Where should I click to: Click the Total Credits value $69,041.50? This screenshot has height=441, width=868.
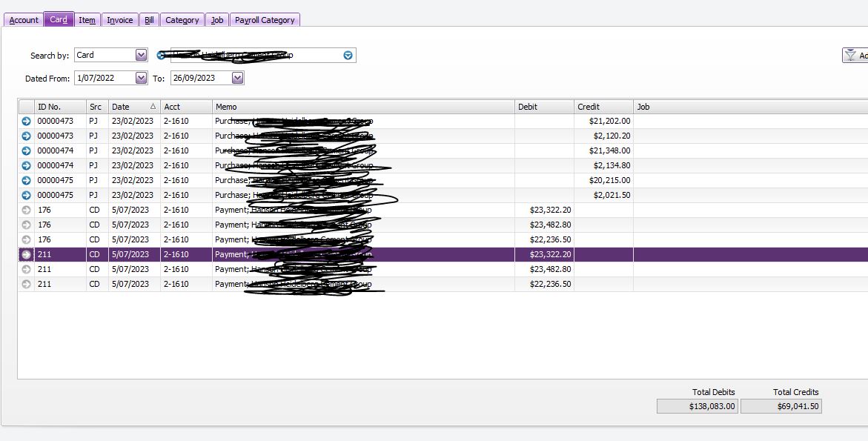781,406
